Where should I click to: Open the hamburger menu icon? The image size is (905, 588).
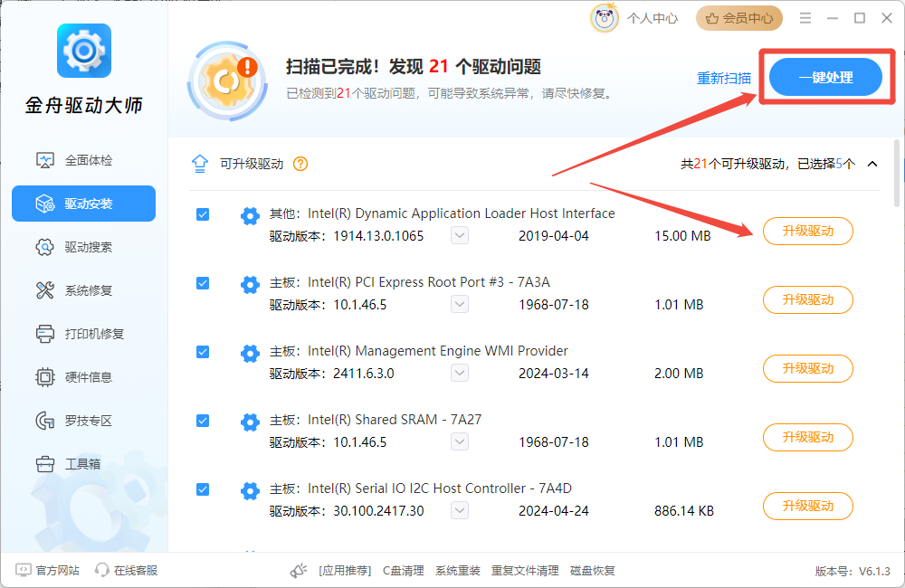coord(805,18)
